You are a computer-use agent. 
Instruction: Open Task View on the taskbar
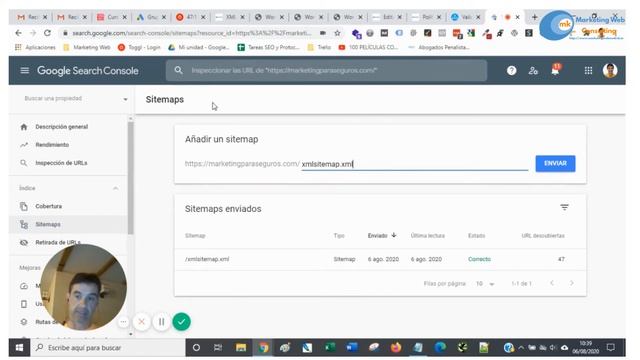click(x=218, y=347)
